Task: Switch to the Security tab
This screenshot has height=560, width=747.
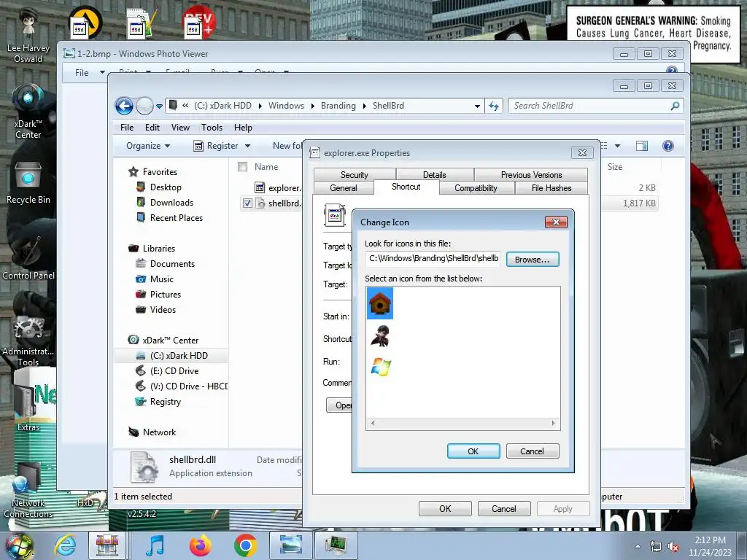Action: click(355, 175)
